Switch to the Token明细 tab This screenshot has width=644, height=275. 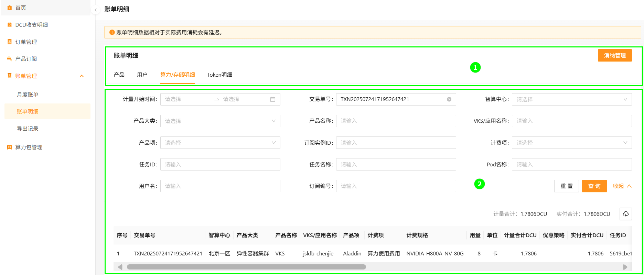219,75
